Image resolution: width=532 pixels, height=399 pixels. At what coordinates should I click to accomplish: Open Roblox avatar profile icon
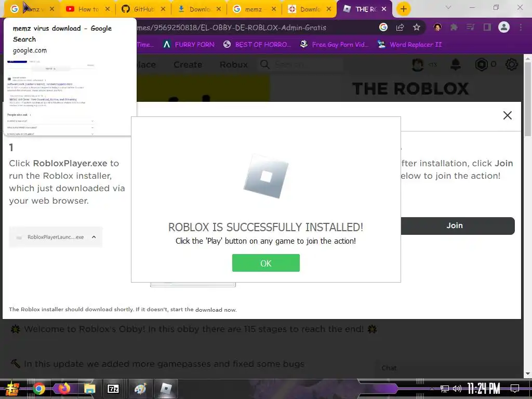tap(418, 64)
